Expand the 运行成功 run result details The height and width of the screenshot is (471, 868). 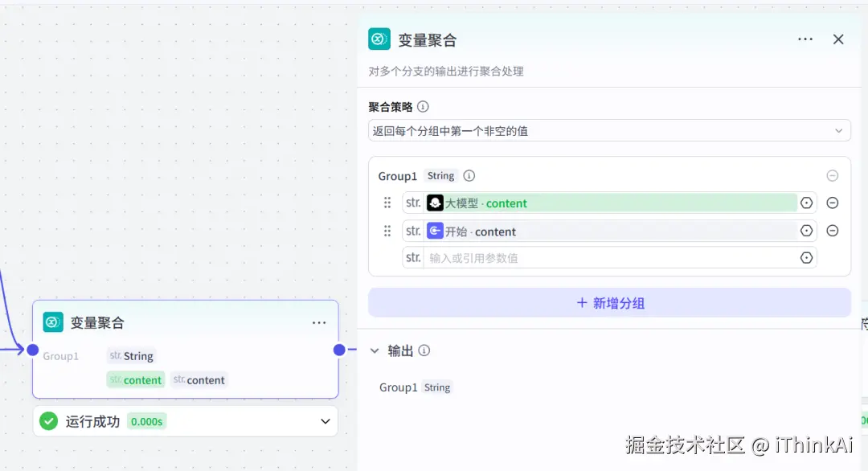(325, 420)
